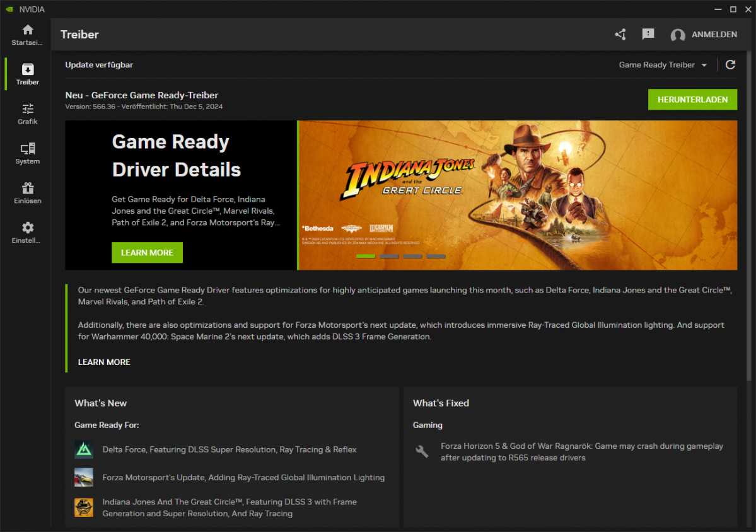Click the green LEARN MORE banner button

click(147, 253)
